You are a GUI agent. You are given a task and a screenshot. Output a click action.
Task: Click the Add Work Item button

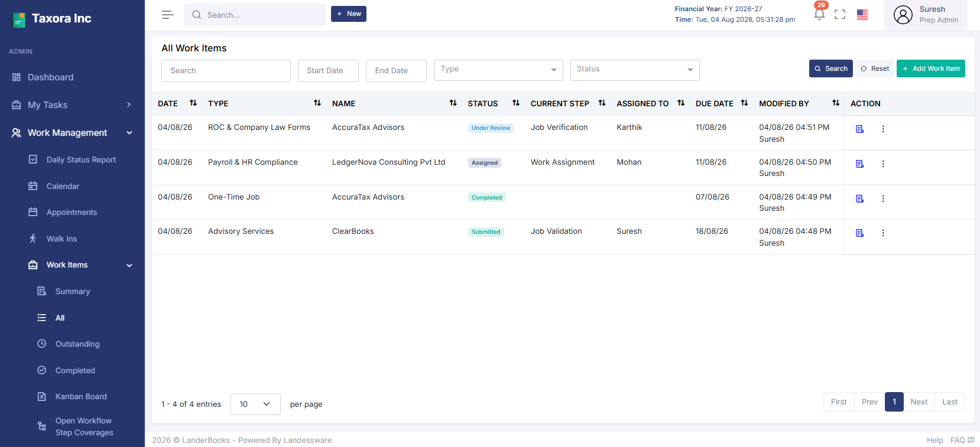click(x=931, y=68)
